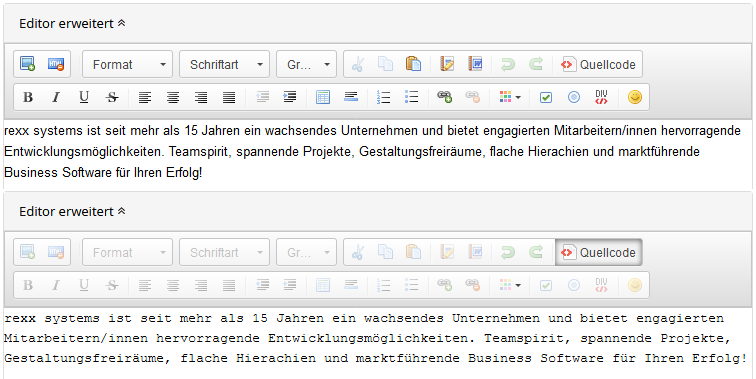
Task: Insert a table via the active toolbar
Action: pos(323,97)
